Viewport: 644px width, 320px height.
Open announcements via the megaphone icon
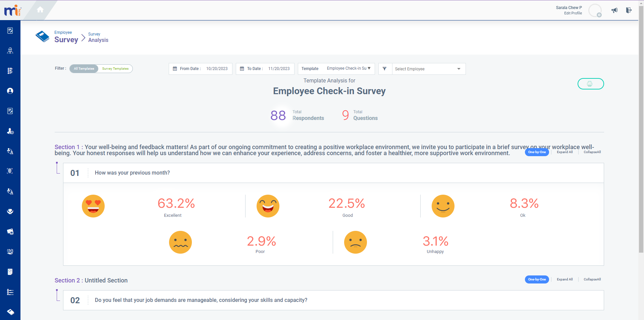pos(614,10)
